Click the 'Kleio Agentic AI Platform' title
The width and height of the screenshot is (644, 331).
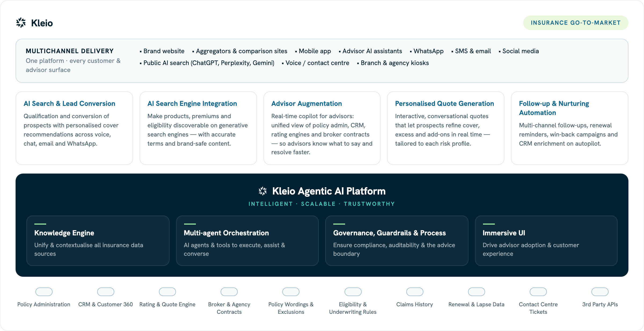pyautogui.click(x=329, y=191)
